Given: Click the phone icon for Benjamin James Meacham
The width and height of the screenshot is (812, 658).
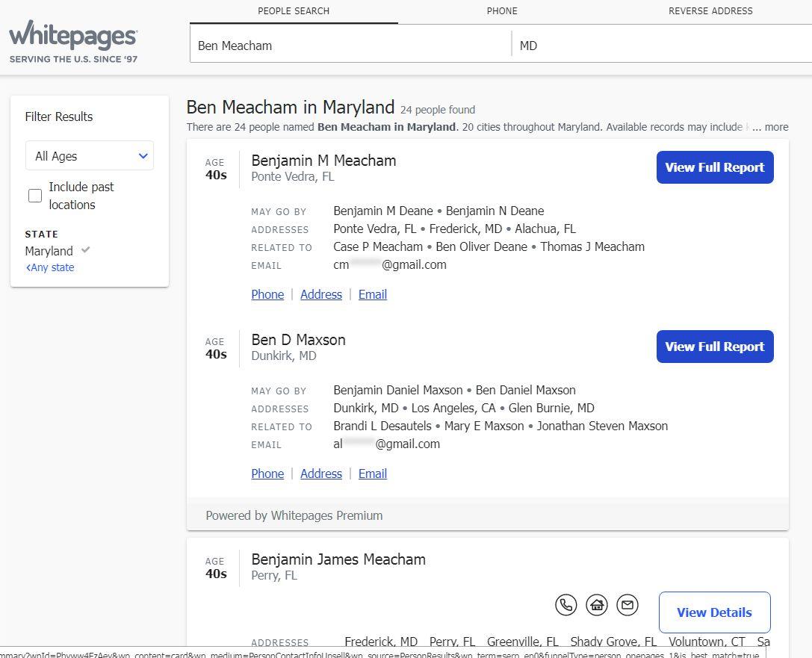Looking at the screenshot, I should pos(566,605).
